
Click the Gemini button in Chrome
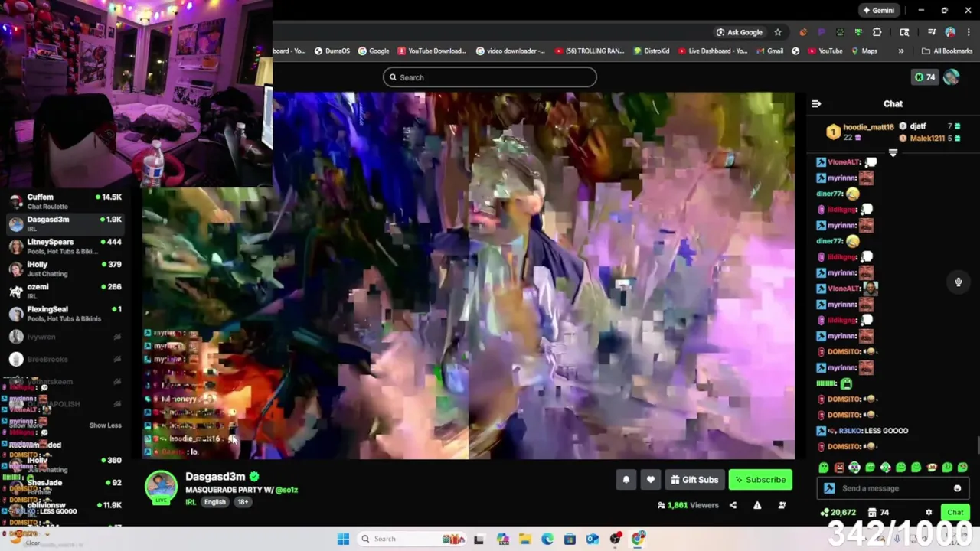[877, 11]
